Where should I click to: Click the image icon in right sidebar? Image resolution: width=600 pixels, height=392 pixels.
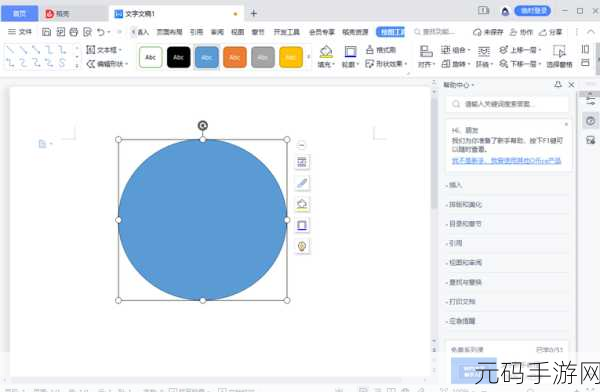[591, 140]
